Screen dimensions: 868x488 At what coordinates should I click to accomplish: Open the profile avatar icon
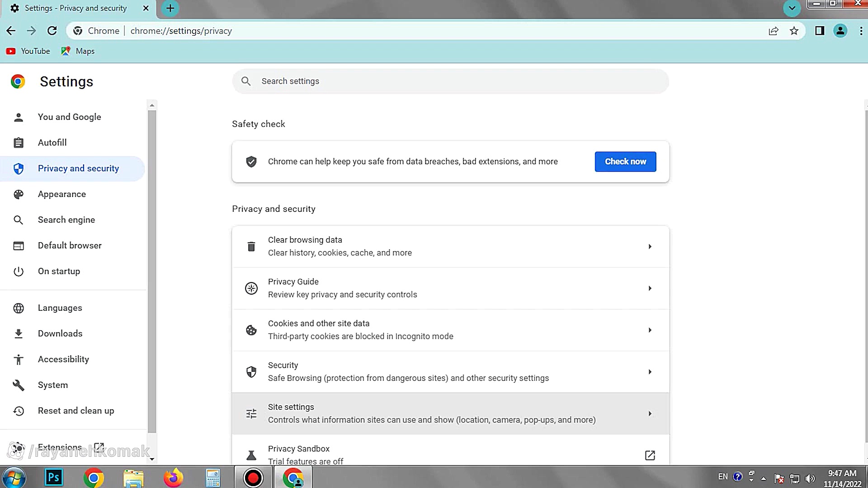point(840,31)
